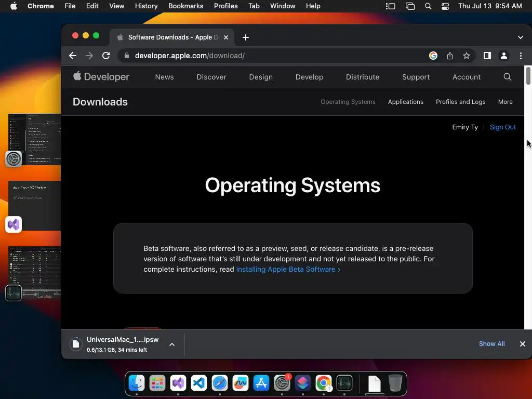
Task: Open the File menu
Action: tap(70, 6)
